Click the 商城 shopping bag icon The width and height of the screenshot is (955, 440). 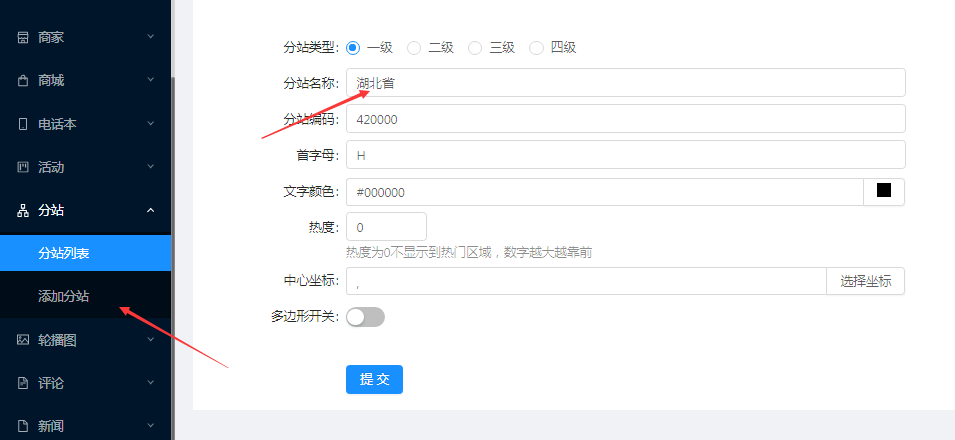[x=23, y=80]
